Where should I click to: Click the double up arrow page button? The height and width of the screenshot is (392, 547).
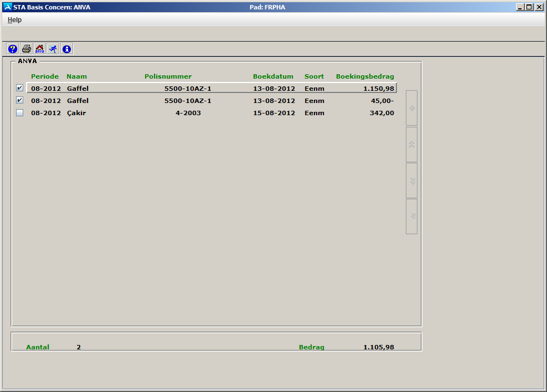(411, 144)
